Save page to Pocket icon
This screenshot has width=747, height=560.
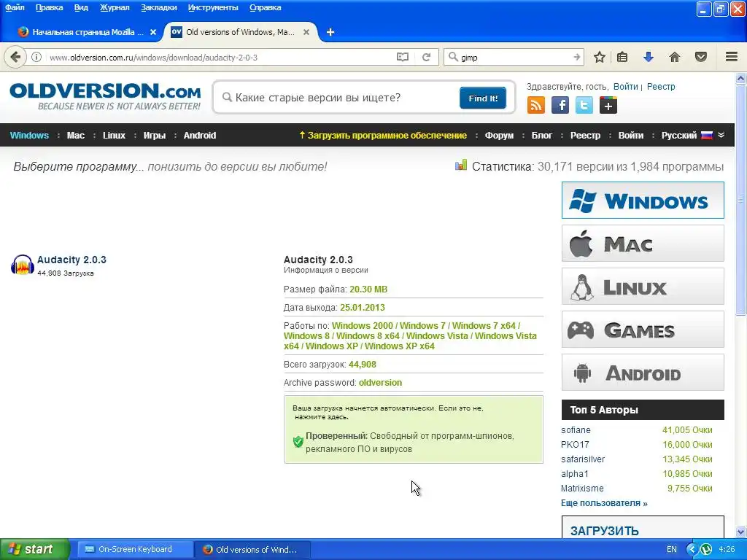tap(701, 57)
